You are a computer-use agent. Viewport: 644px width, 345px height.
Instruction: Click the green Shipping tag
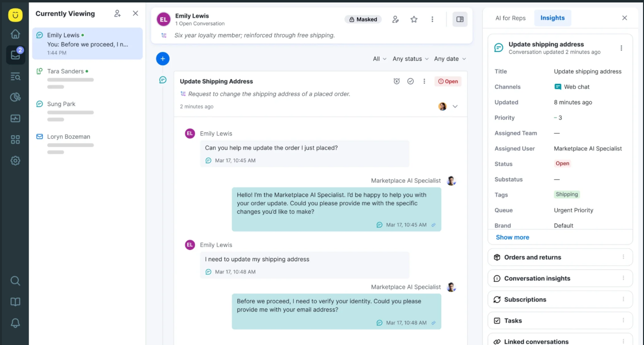pos(567,195)
